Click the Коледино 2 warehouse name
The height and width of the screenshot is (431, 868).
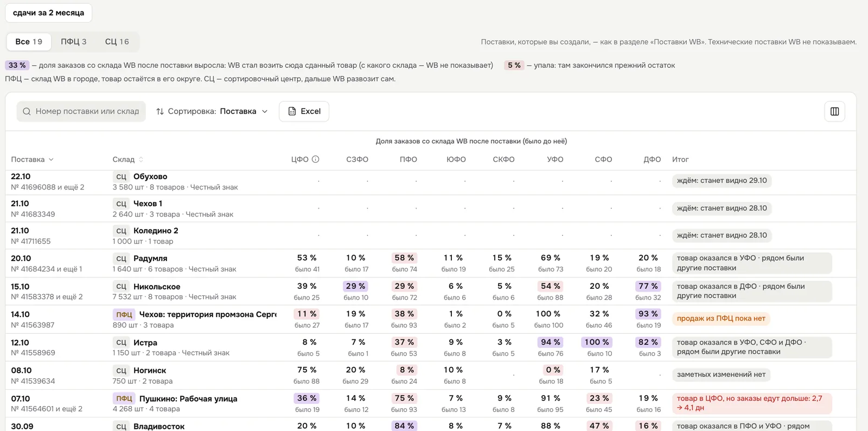(156, 231)
